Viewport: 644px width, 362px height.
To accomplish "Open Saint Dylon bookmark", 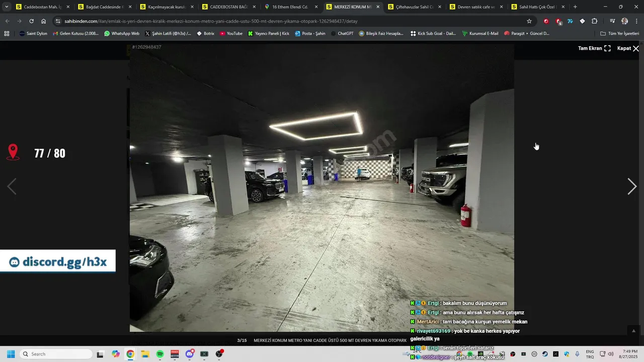I will tap(33, 33).
